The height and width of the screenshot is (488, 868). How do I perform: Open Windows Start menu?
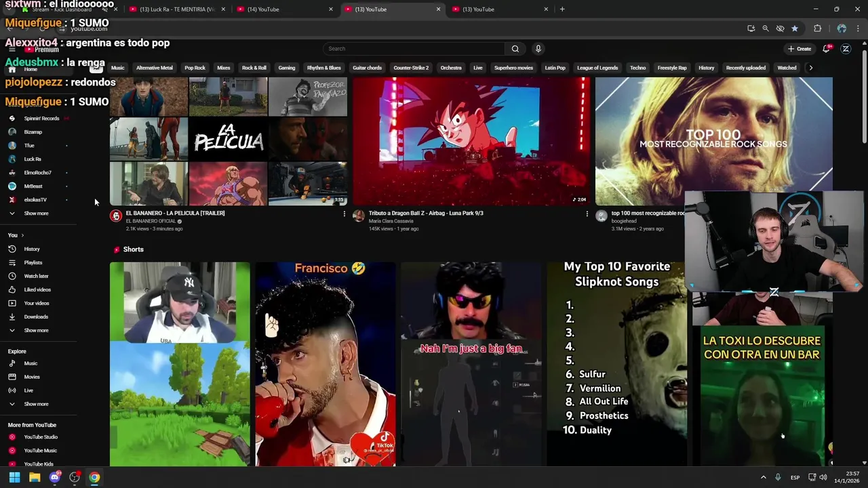[14, 478]
